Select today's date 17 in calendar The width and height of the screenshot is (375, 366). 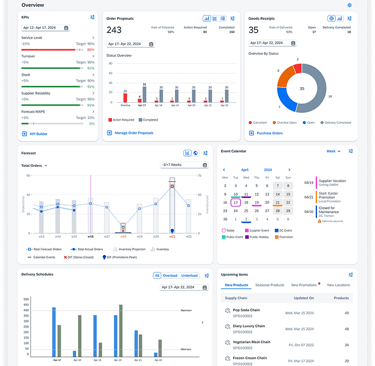236,202
